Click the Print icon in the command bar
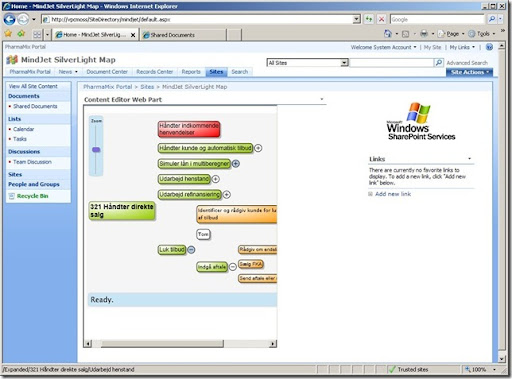Viewport: 512px width, 379px height. click(424, 34)
